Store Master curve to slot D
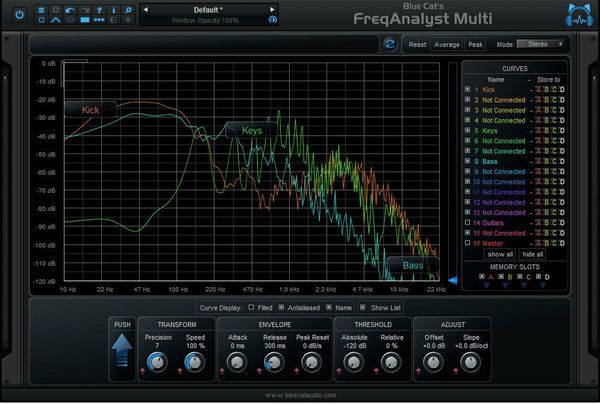This screenshot has height=404, width=600. (x=562, y=243)
